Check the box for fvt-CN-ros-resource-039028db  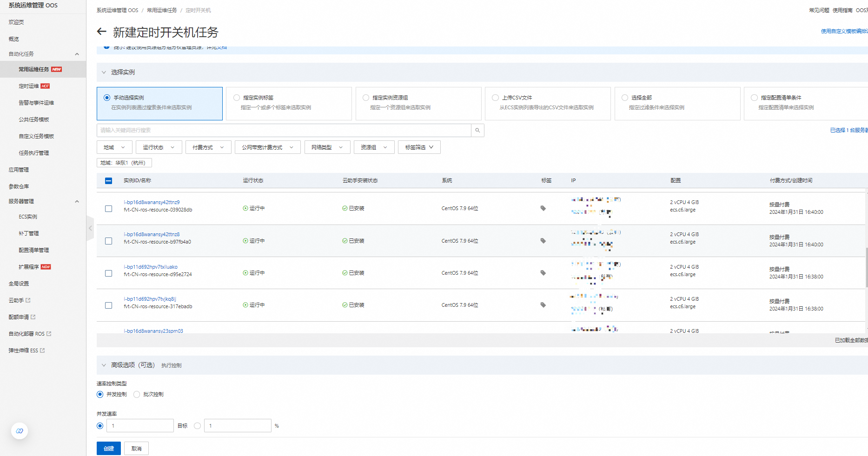point(108,209)
